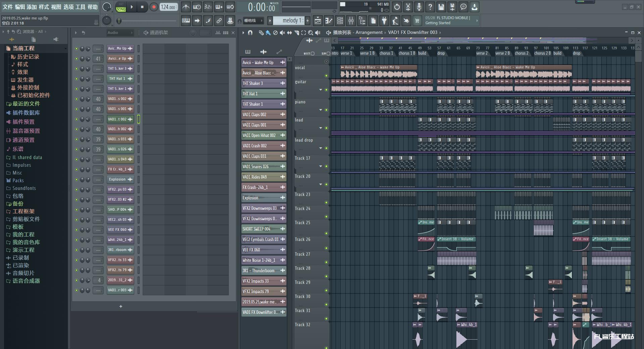
Task: Mute the guitar playlist track
Action: [x=326, y=90]
